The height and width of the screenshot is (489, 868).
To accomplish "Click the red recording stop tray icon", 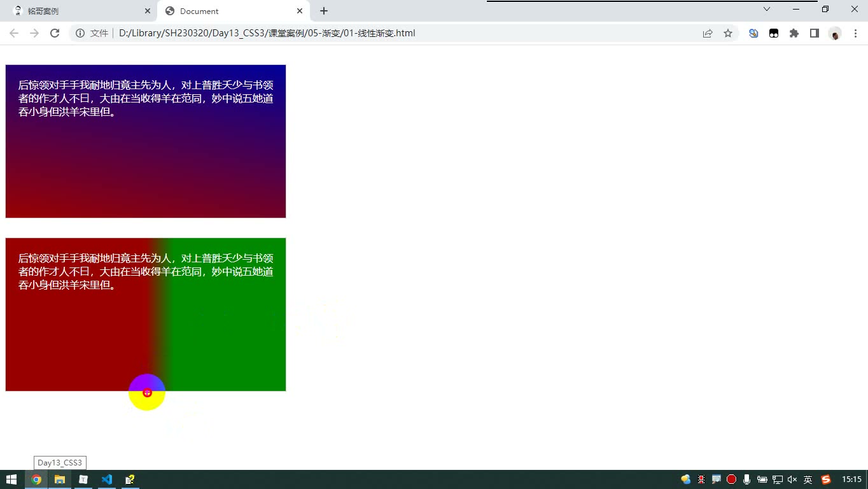I will pyautogui.click(x=732, y=479).
